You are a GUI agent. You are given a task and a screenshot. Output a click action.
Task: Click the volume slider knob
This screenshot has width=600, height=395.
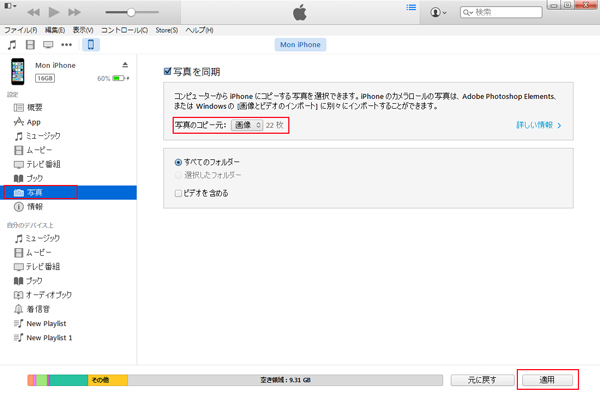coord(131,12)
